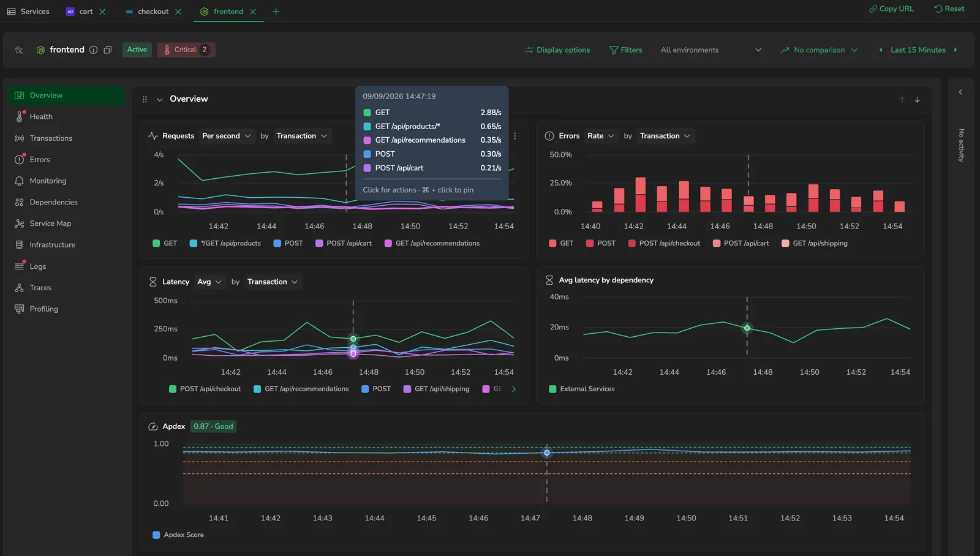Grab the Overview section drag handle
Screen dimensions: 980x556
click(145, 99)
